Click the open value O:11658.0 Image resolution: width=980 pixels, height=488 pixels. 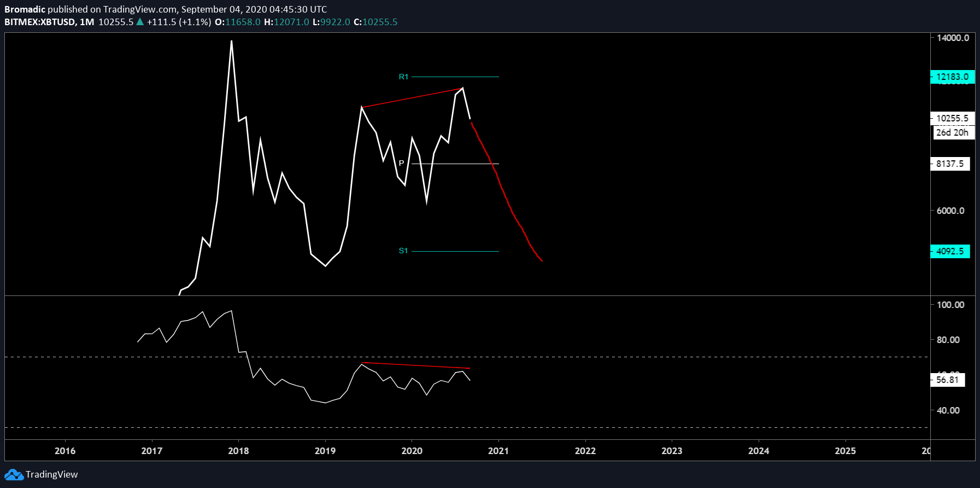click(237, 22)
